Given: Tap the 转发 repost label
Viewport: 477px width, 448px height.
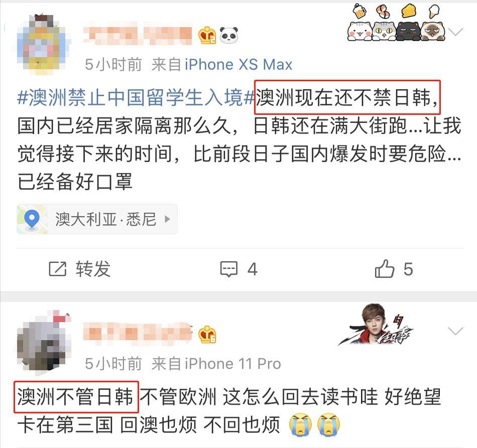Looking at the screenshot, I should pos(93,269).
